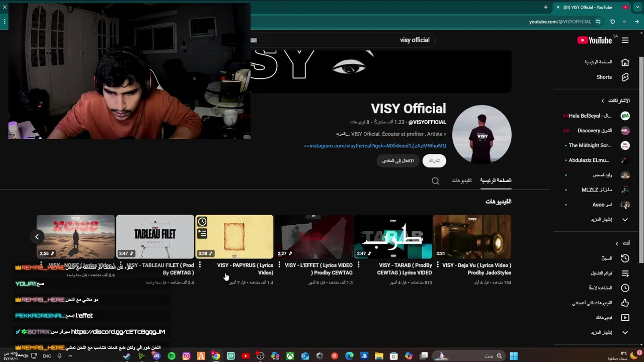Subscribe with اشتراك button

(434, 161)
